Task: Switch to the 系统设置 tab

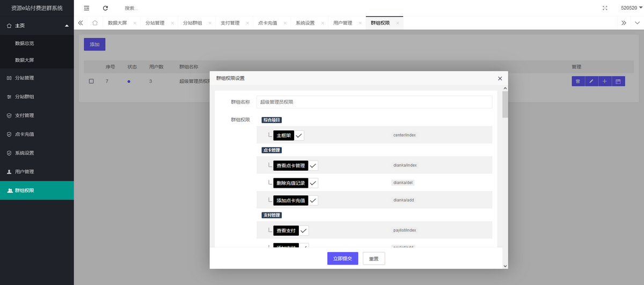Action: click(305, 23)
